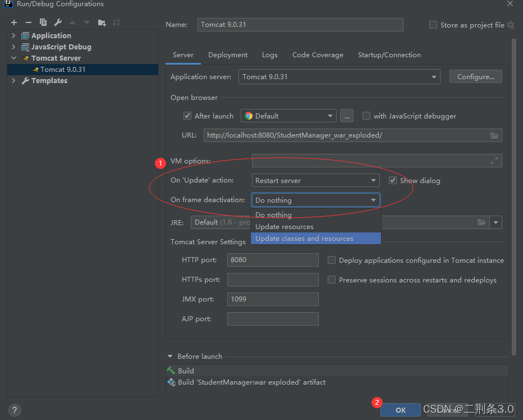
Task: Toggle the Show dialog checkbox
Action: click(x=393, y=181)
